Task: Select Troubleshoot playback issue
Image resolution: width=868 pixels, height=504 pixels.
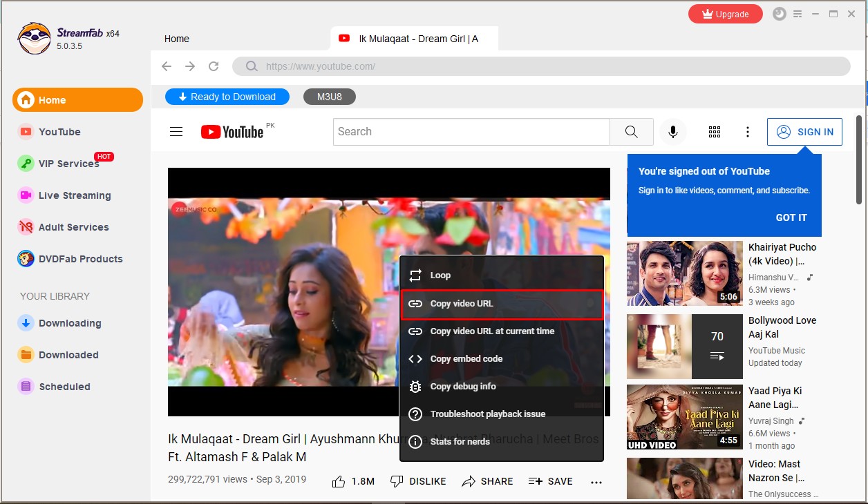Action: (x=502, y=414)
